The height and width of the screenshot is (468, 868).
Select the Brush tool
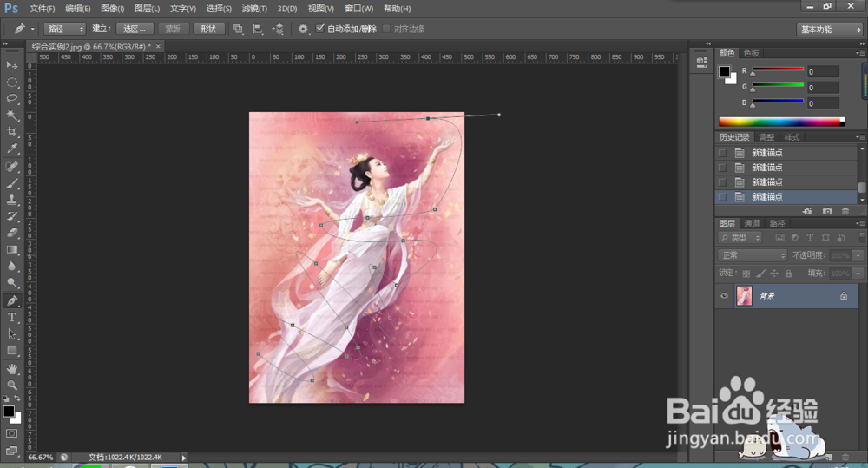[x=11, y=183]
